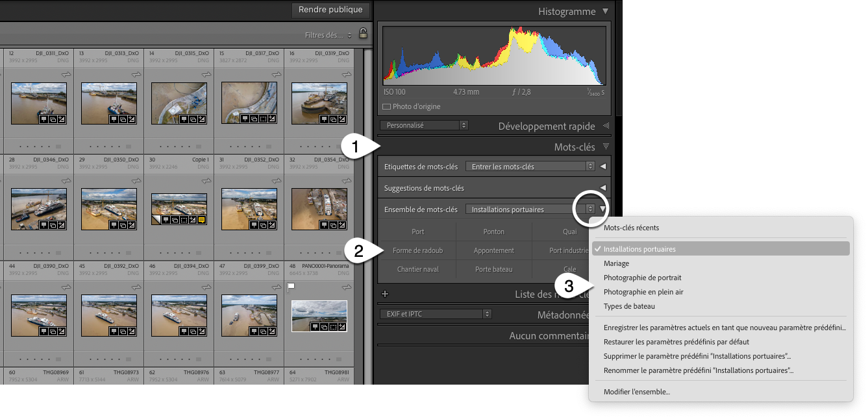
Task: Click keyword badge on DJI_0319_DxO thumbnail
Action: click(324, 119)
